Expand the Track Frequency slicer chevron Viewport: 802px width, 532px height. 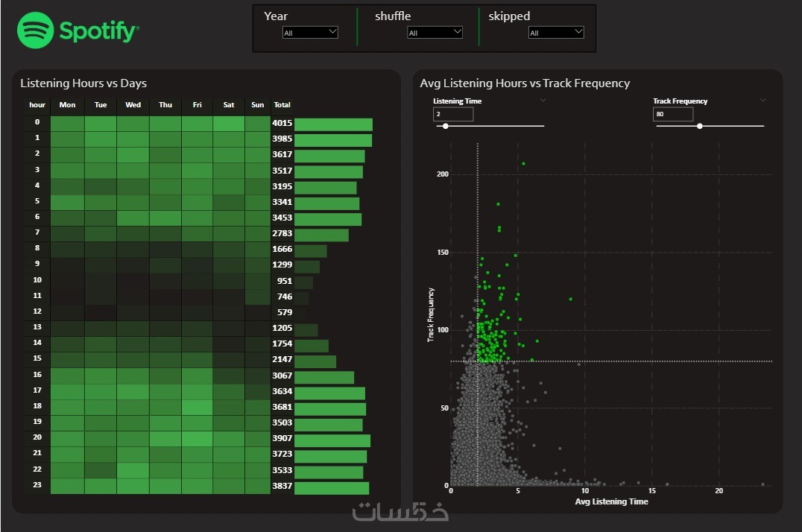[x=762, y=101]
